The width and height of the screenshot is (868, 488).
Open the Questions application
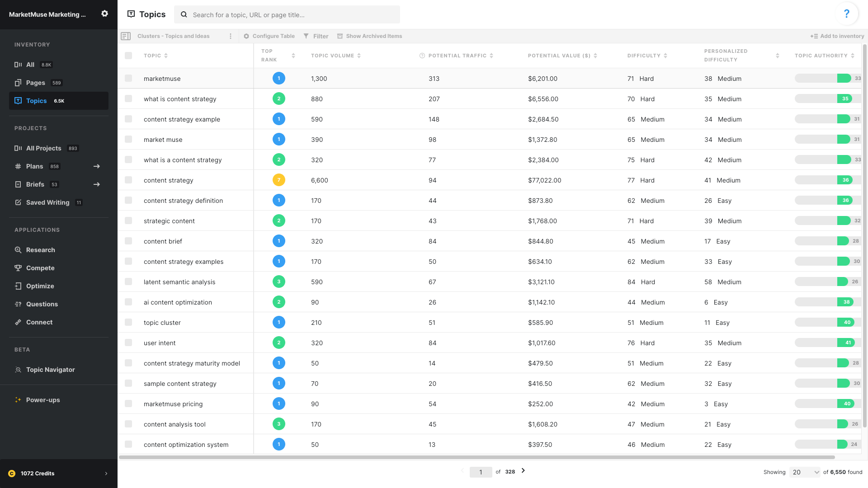coord(42,304)
